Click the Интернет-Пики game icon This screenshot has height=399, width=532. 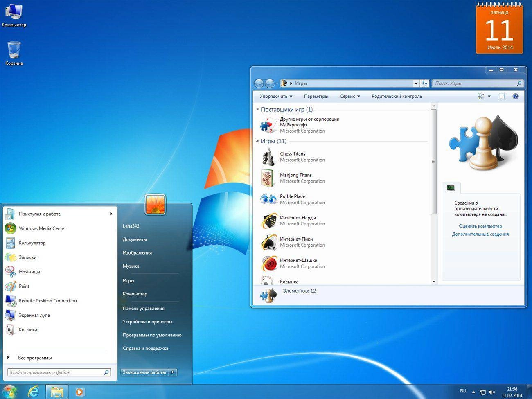[x=269, y=242]
